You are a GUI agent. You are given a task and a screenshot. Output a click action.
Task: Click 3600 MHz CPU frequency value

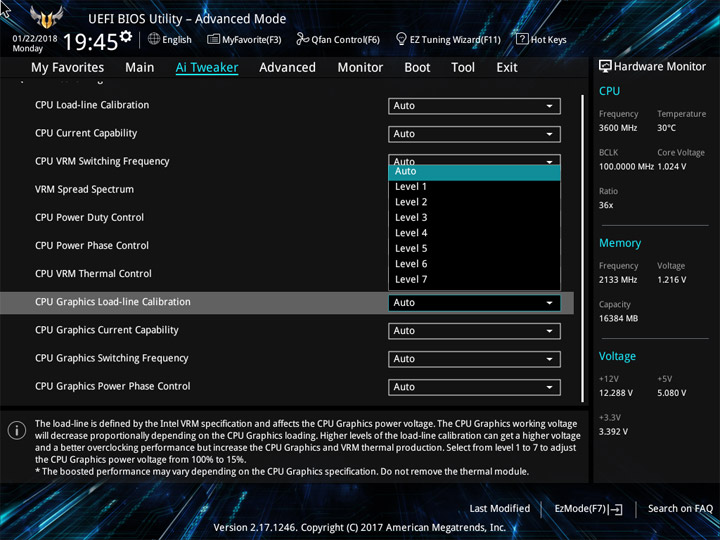[x=618, y=128]
